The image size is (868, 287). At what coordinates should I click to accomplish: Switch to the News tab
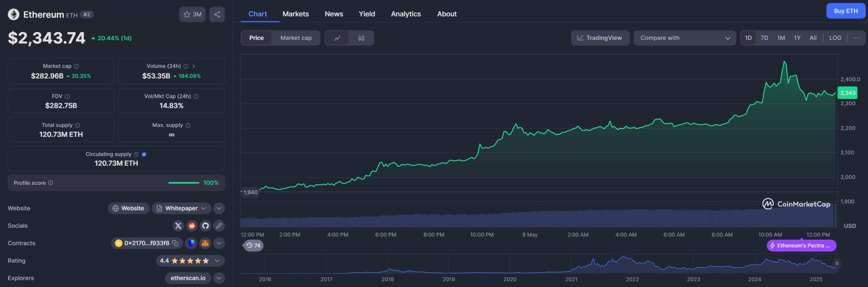[334, 14]
